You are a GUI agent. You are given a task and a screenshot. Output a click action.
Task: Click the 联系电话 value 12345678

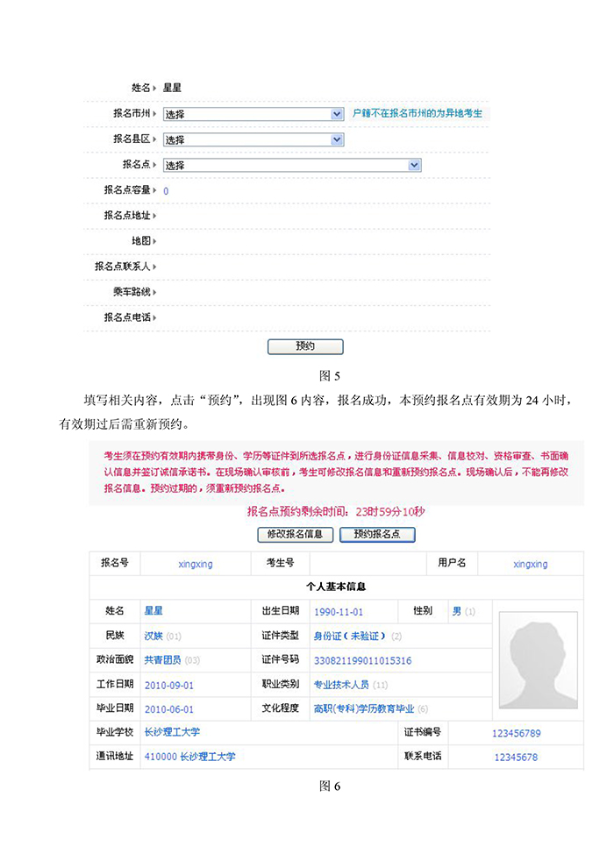516,757
